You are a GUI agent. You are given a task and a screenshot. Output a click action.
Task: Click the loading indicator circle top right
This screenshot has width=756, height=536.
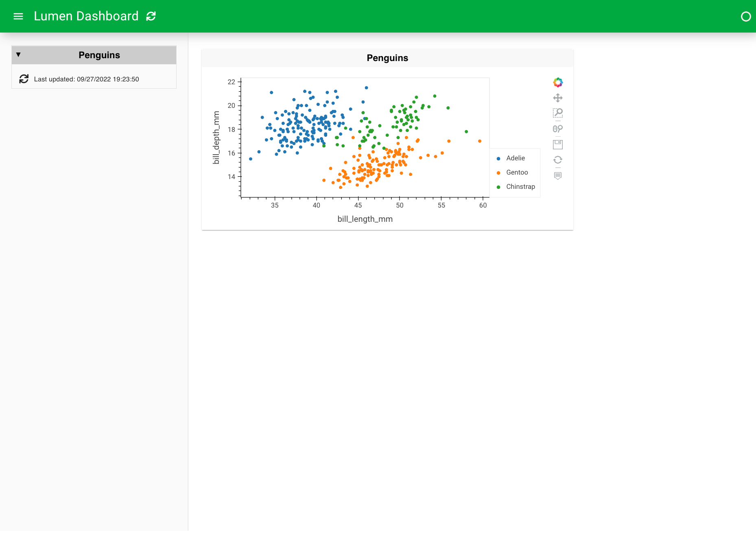pyautogui.click(x=746, y=17)
